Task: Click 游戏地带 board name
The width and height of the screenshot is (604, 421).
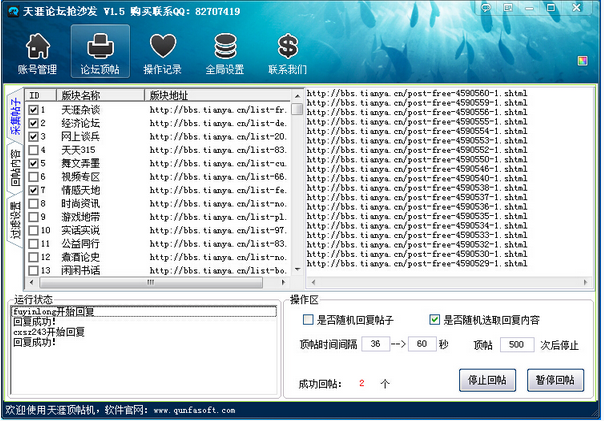Action: point(81,217)
